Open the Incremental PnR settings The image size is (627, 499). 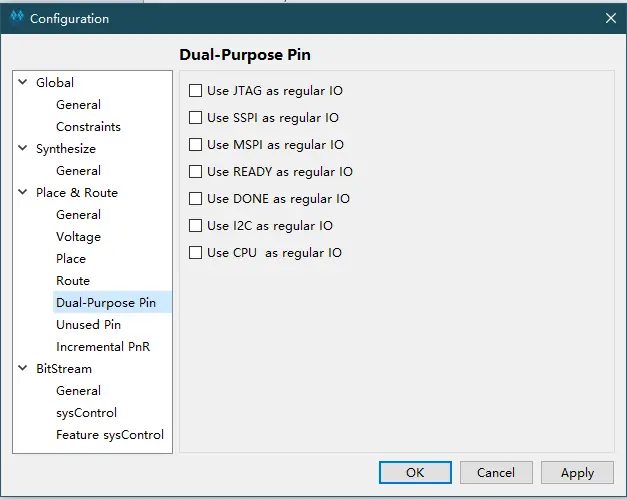pos(103,347)
